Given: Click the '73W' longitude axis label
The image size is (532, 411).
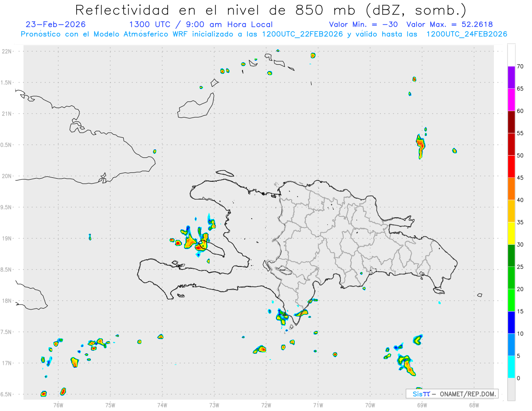Looking at the screenshot, I should [x=214, y=405].
